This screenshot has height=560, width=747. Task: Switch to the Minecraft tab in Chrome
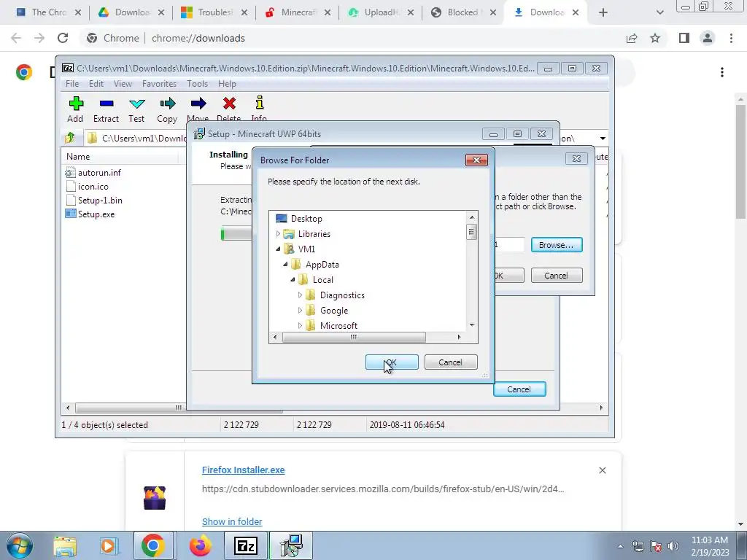(x=298, y=13)
